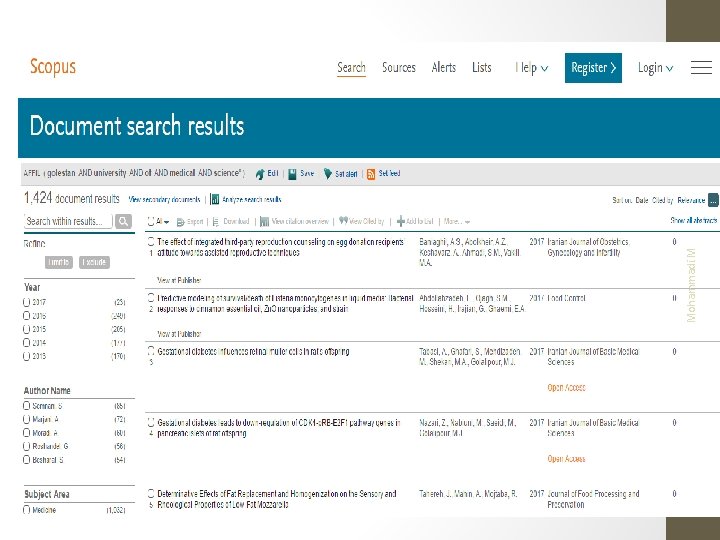Click the magnifier search button beside Search within results
This screenshot has width=720, height=540.
(123, 221)
